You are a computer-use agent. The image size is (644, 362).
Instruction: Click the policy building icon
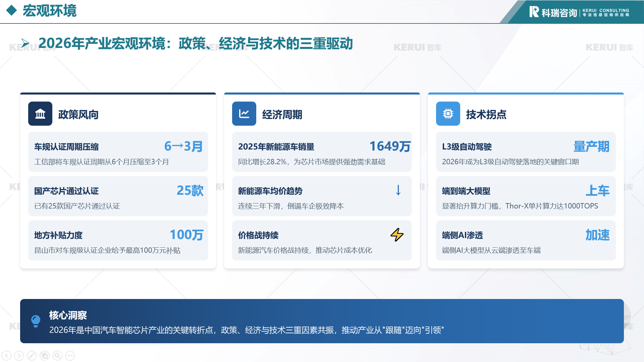pos(40,114)
